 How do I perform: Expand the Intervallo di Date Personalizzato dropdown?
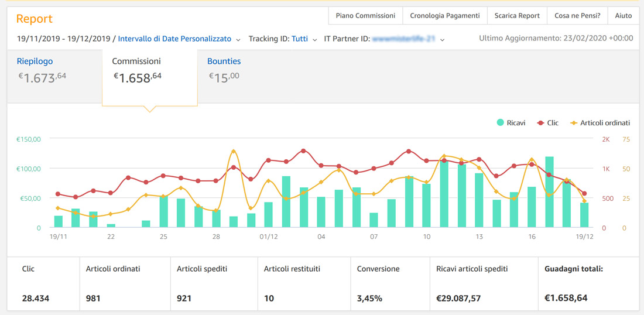click(179, 39)
